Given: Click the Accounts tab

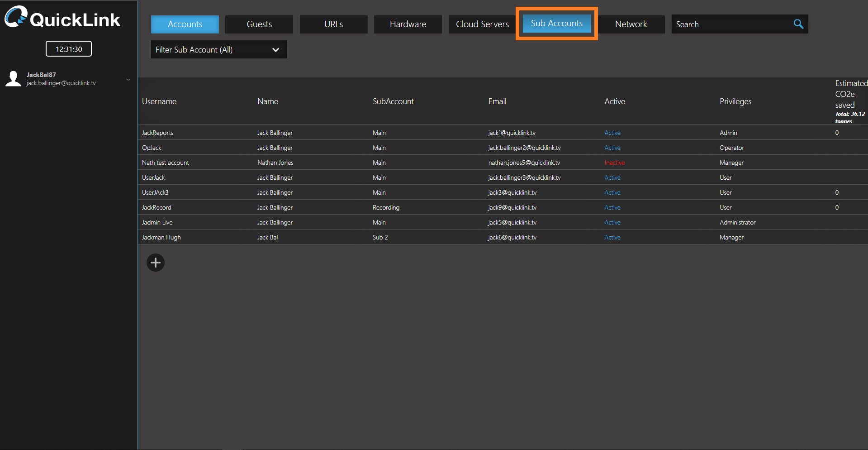Looking at the screenshot, I should point(185,24).
